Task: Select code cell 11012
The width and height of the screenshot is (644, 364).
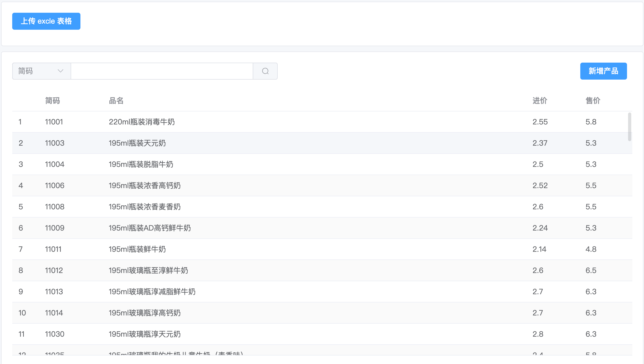Action: point(54,270)
